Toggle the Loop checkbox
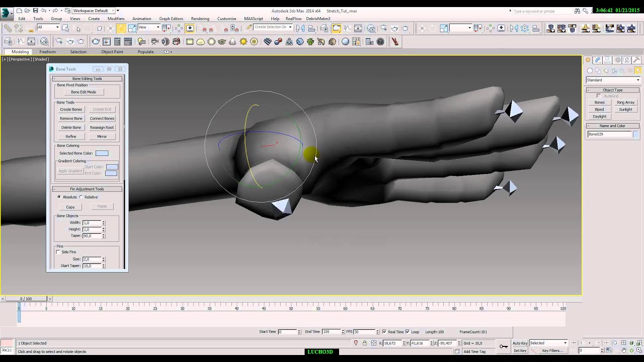 [408, 332]
